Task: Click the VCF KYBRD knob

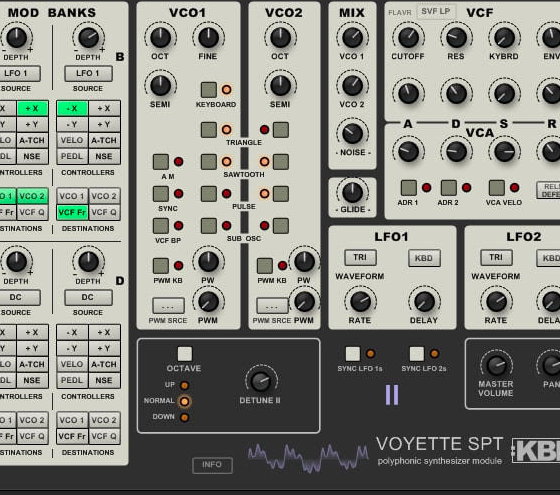Action: point(504,38)
